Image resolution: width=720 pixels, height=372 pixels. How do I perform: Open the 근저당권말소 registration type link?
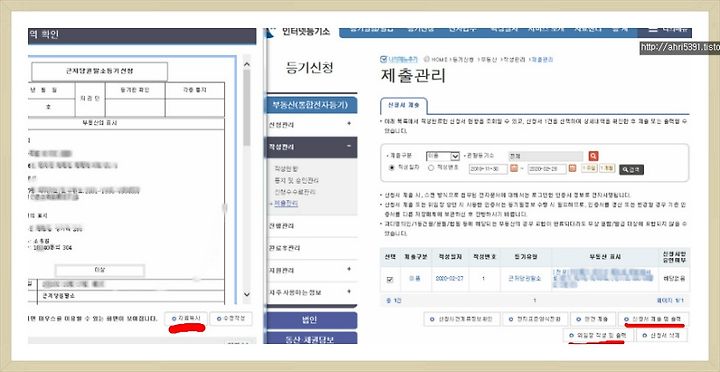coord(525,278)
